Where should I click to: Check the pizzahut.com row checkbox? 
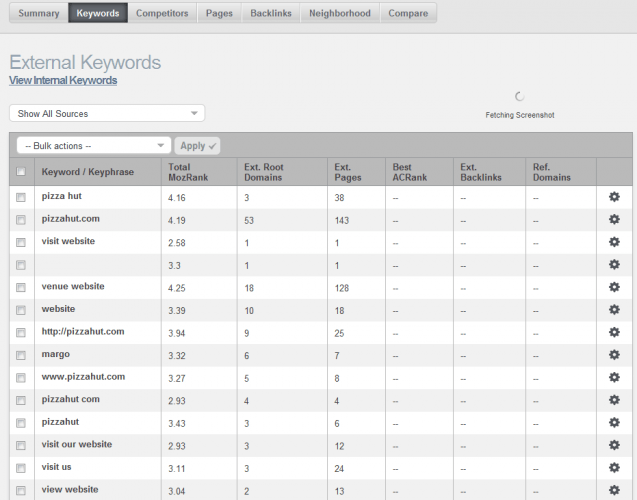(21, 220)
